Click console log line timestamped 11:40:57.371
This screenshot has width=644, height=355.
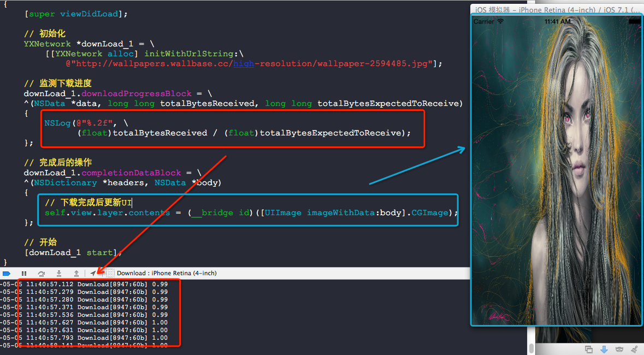coord(84,307)
